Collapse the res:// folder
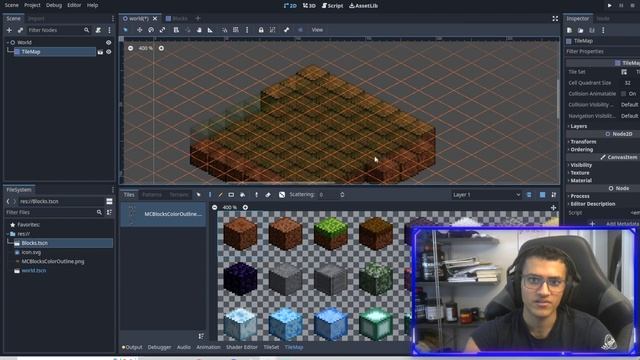This screenshot has height=360, width=640. [x=7, y=234]
